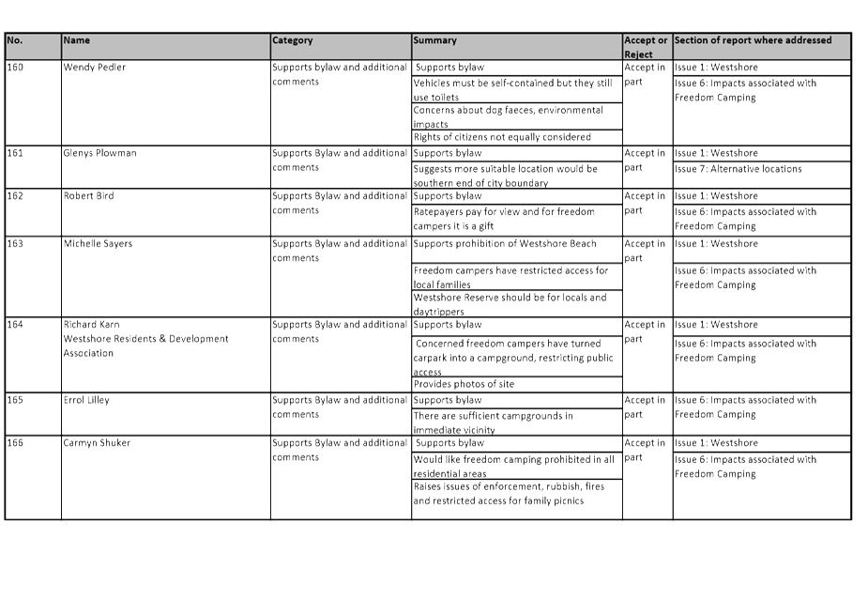Select the name Robert Bird
868x599 pixels.
coord(88,195)
